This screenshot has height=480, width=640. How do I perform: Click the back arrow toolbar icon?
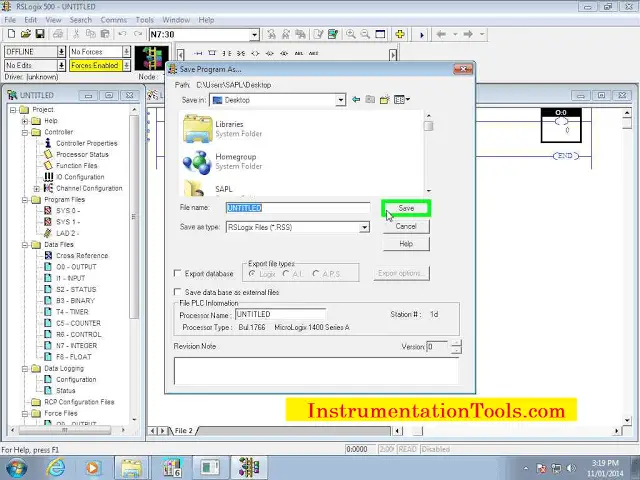point(441,34)
